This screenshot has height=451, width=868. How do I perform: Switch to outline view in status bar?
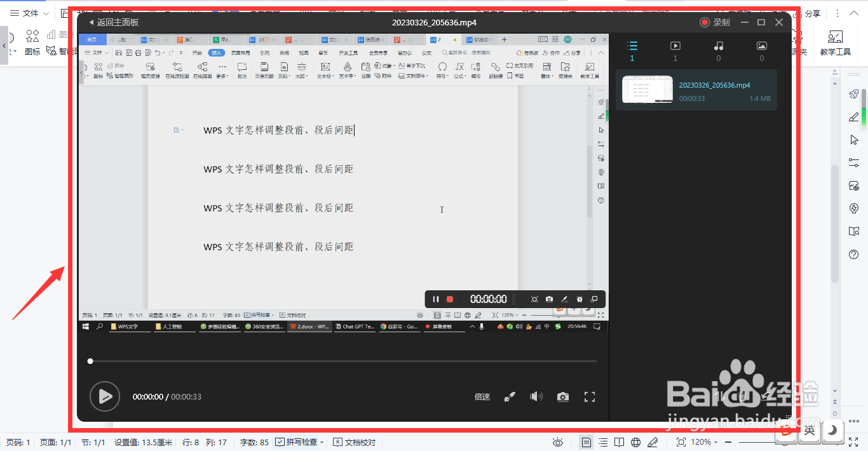(x=603, y=442)
